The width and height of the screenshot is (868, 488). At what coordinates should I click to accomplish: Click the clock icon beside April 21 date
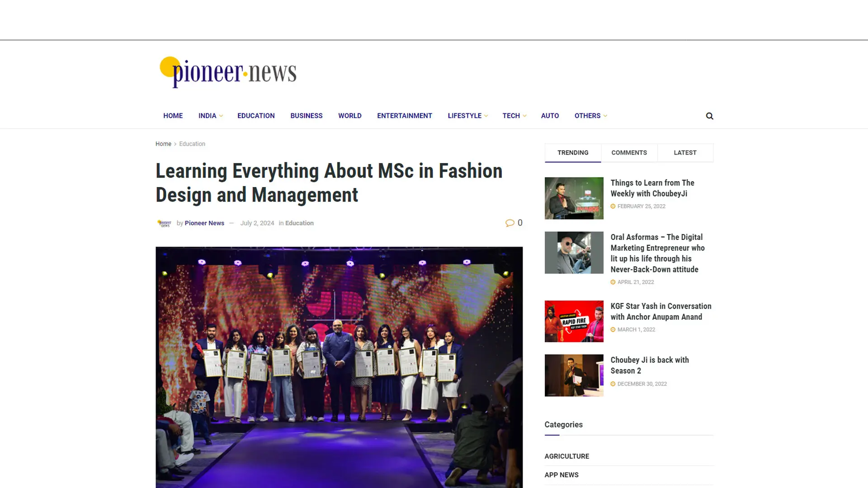[613, 282]
